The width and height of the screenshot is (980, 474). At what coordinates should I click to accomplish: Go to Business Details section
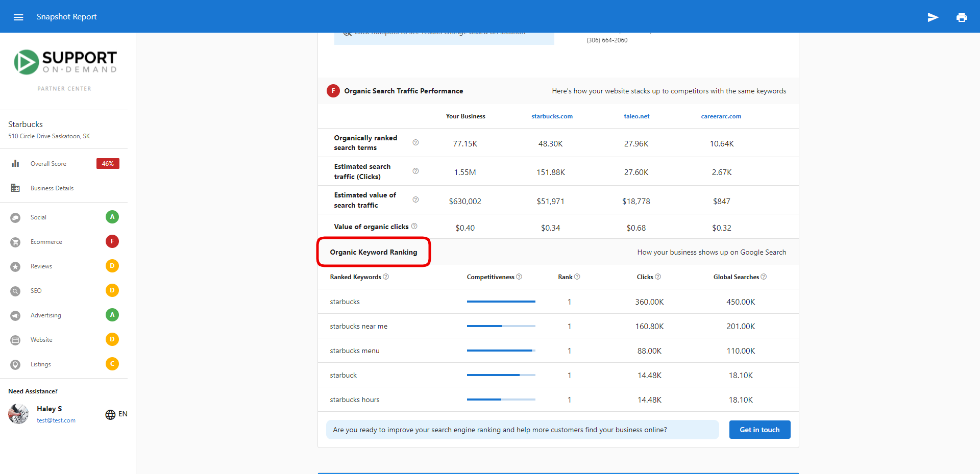coord(52,188)
